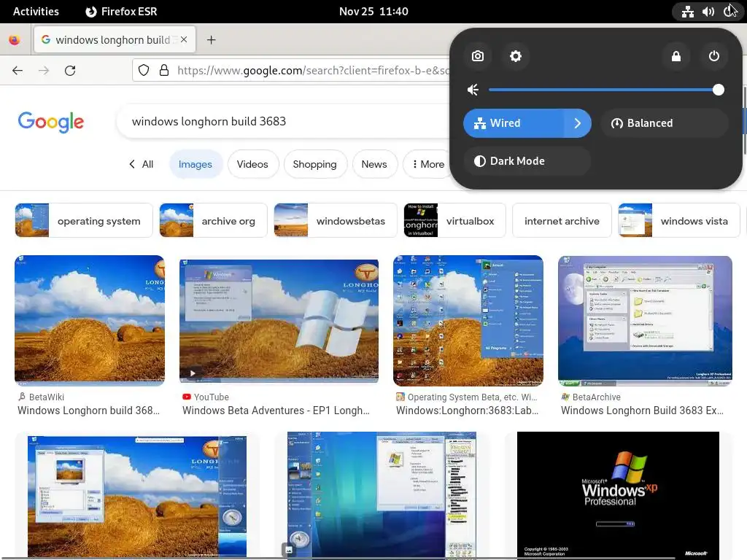
Task: Switch to the Videos tab
Action: tap(252, 164)
